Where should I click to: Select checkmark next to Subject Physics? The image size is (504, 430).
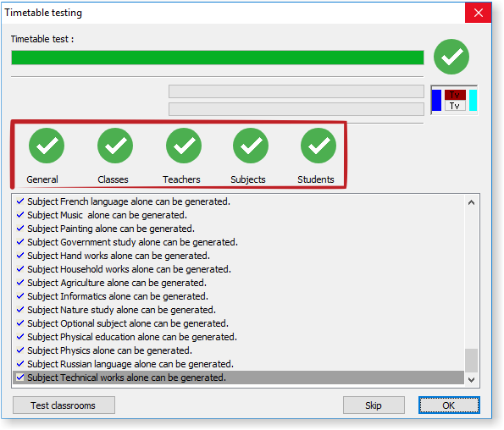click(x=20, y=350)
